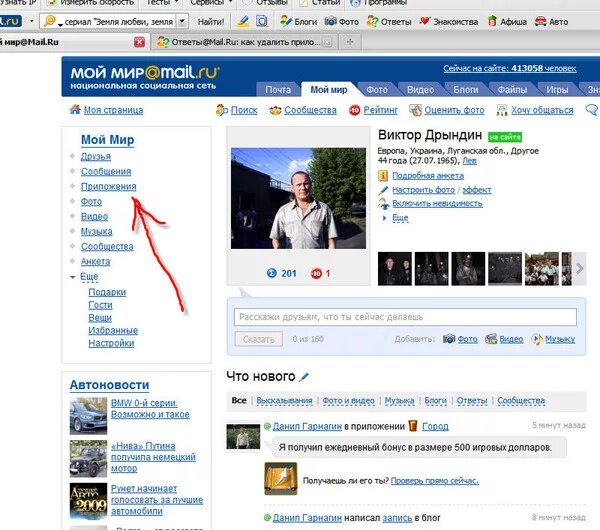Open Друзья in the left menu

pos(96,157)
